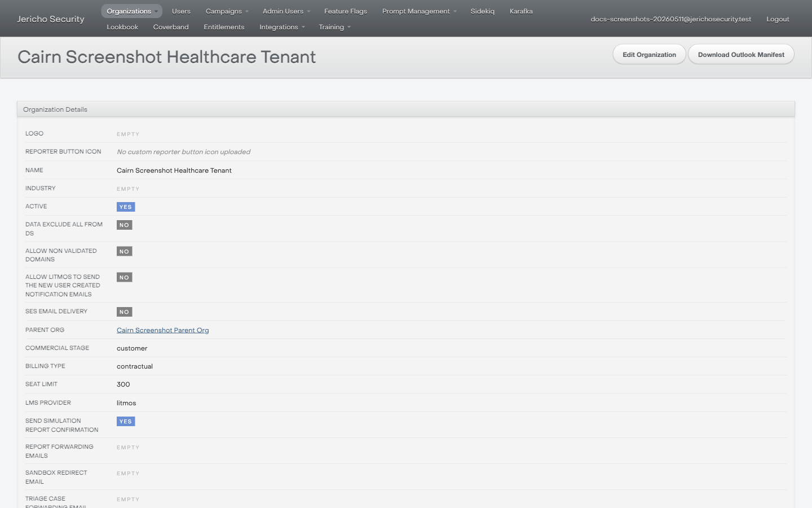
Task: Click the Billing Type value contractual
Action: pyautogui.click(x=135, y=366)
